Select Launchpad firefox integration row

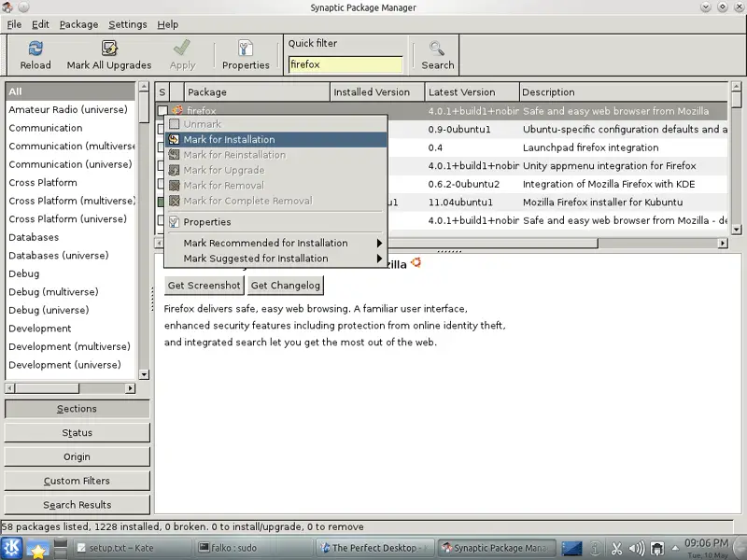point(557,147)
